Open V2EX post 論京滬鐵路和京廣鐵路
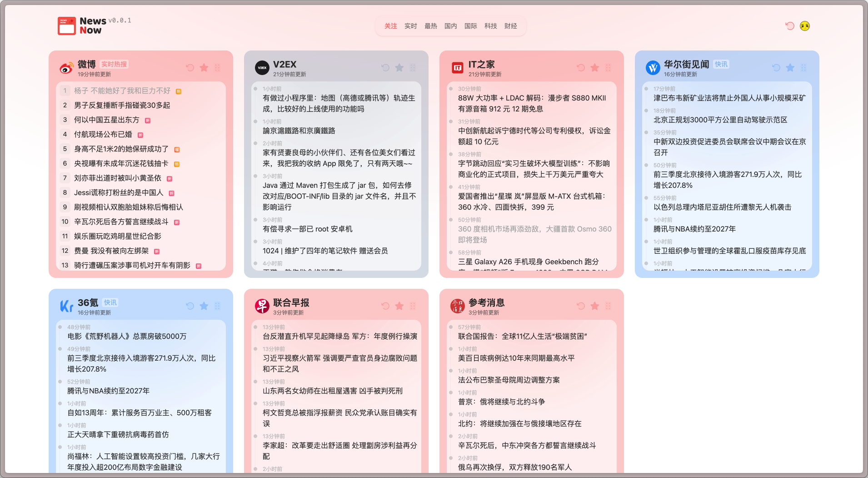This screenshot has width=868, height=478. [299, 131]
